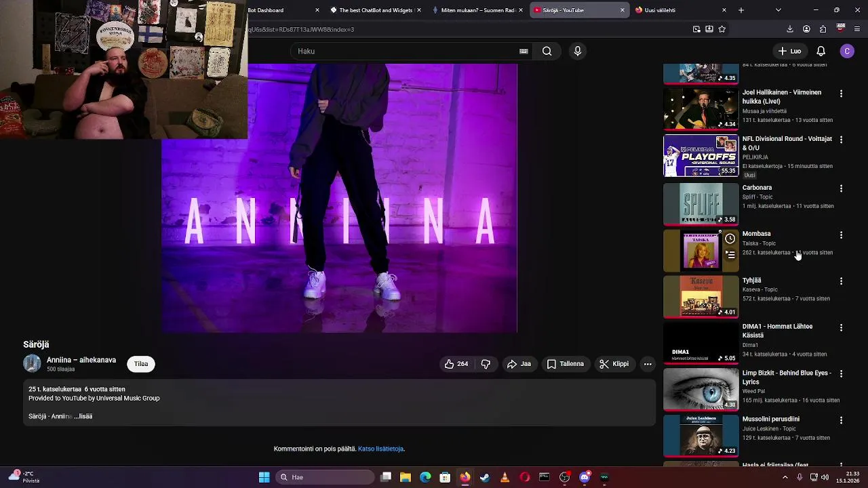Image resolution: width=868 pixels, height=488 pixels.
Task: Open the taskbar clock showing 21.33
Action: pyautogui.click(x=848, y=477)
